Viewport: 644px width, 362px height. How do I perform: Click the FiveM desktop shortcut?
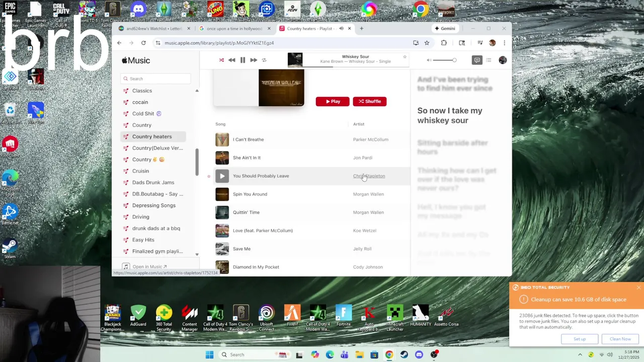(x=292, y=316)
